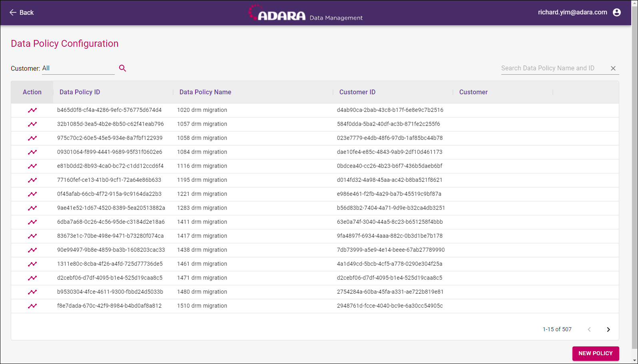Click the Action column header
The image size is (638, 364).
coord(32,92)
